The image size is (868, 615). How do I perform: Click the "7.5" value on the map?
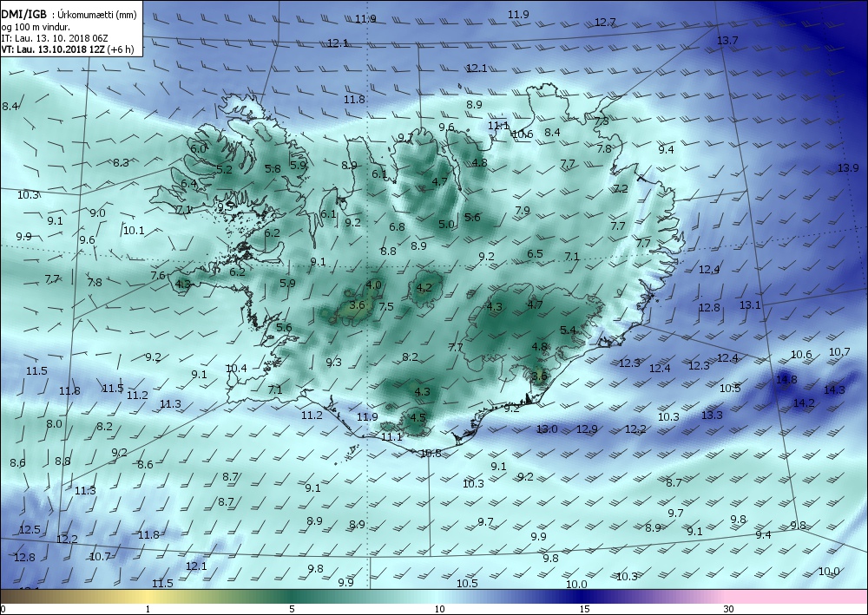tap(386, 306)
